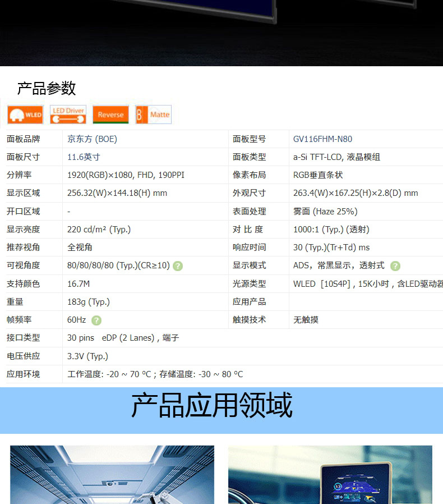The width and height of the screenshot is (443, 504).
Task: Select operating temperature text -20 ~ 70 °C
Action: click(128, 374)
